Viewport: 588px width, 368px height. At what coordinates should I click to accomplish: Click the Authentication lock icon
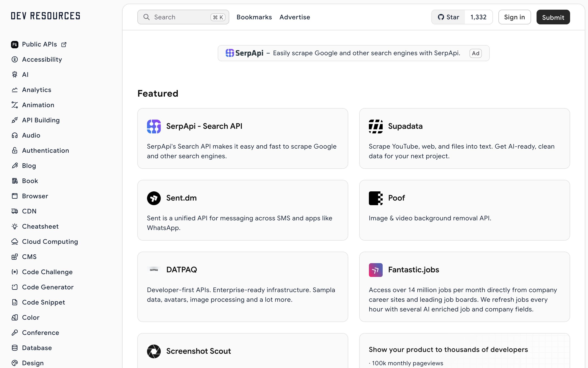click(x=14, y=150)
